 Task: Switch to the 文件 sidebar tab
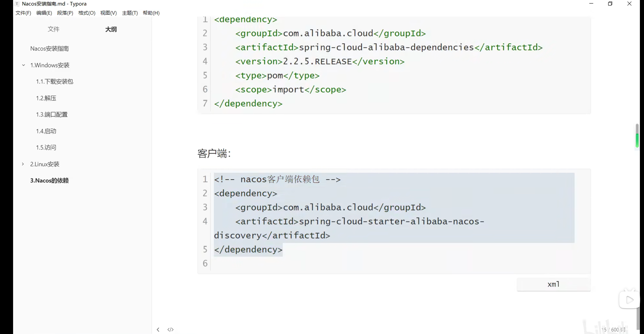(53, 29)
